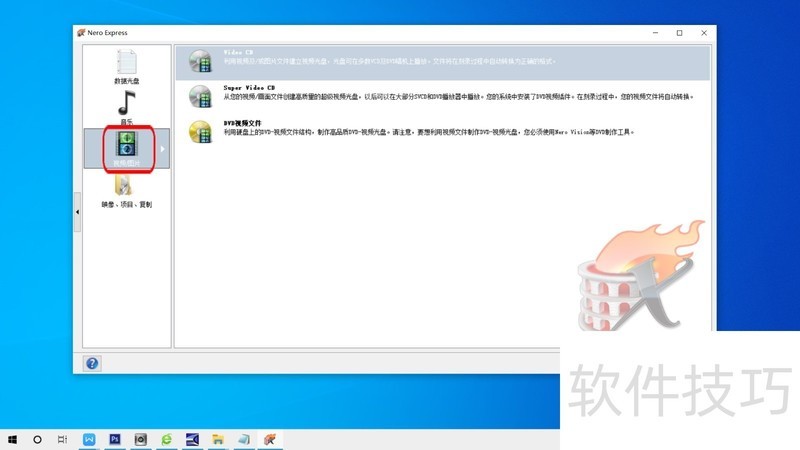800x450 pixels.
Task: Expand the left side panel arrow handle
Action: (78, 212)
